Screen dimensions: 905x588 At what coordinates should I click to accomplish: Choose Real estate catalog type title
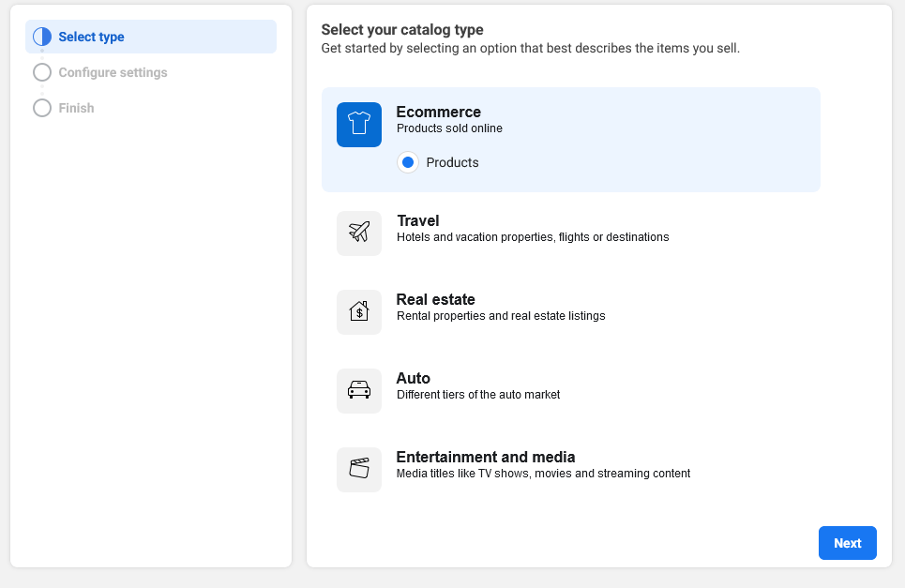click(x=436, y=299)
